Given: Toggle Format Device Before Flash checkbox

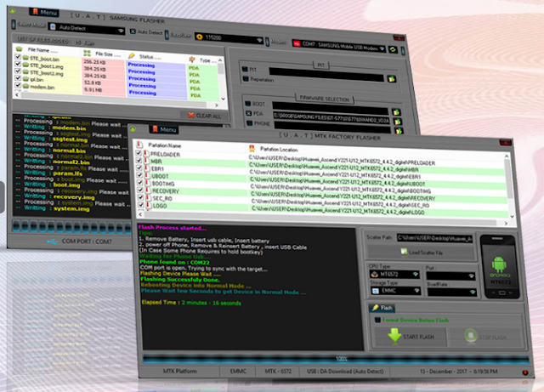Looking at the screenshot, I should point(377,320).
